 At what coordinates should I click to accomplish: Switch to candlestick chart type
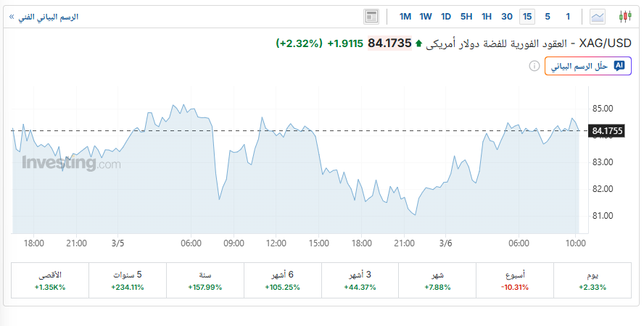(625, 16)
